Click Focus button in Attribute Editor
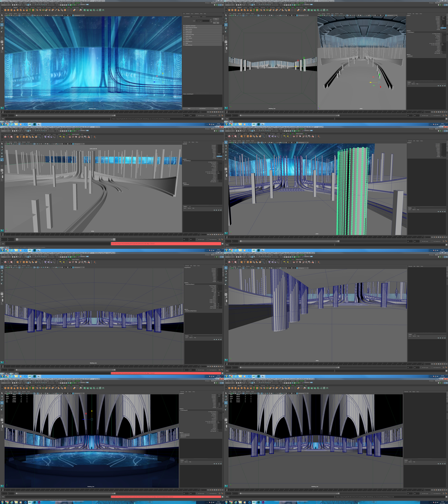Viewport: 448px width, 504px height. pos(216,19)
